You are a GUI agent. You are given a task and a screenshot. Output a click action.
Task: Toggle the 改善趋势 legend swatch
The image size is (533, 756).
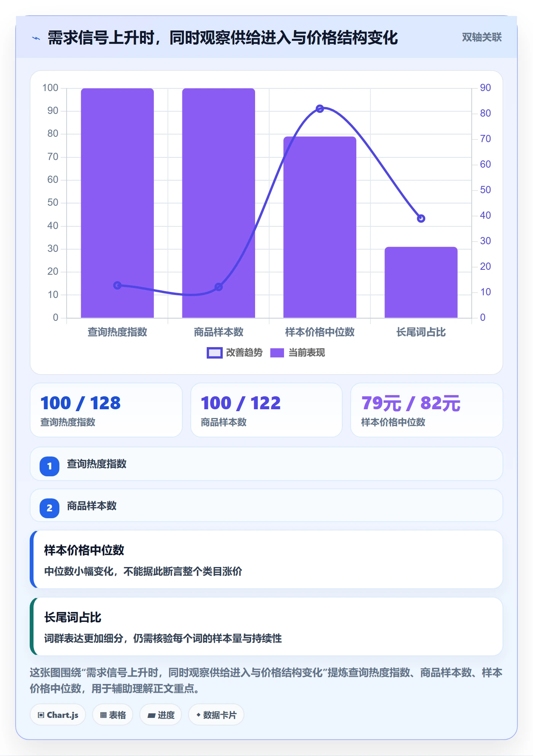[x=214, y=353]
